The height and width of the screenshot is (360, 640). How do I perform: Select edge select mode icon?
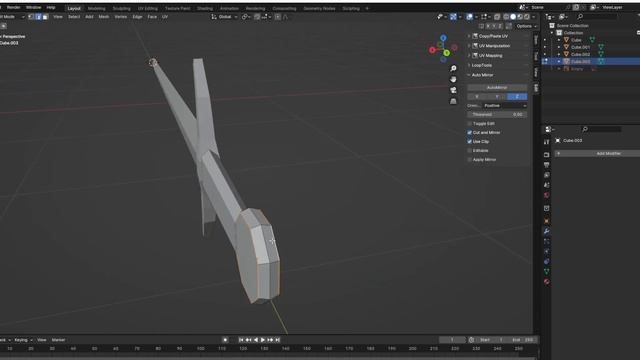click(38, 17)
